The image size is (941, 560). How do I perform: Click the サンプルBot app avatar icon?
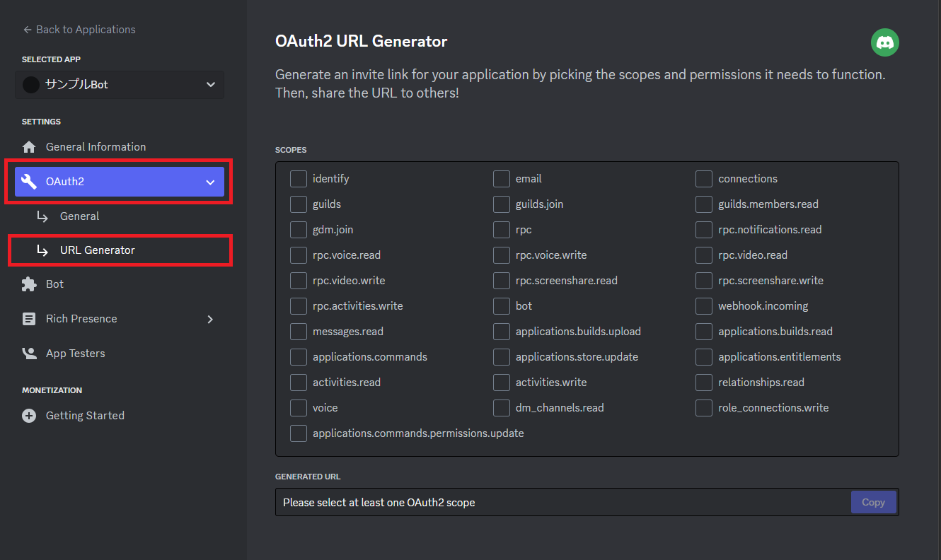(x=31, y=85)
